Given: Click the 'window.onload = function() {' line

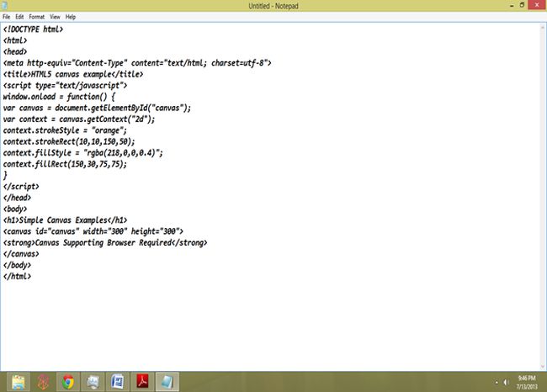Looking at the screenshot, I should 59,97.
